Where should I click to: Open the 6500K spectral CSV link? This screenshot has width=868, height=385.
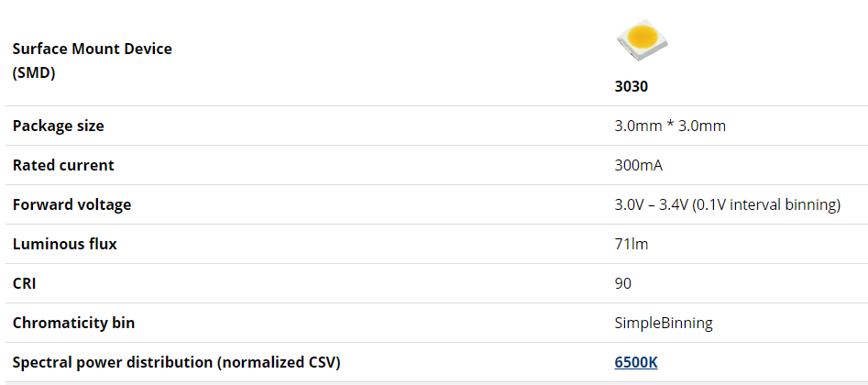[636, 362]
